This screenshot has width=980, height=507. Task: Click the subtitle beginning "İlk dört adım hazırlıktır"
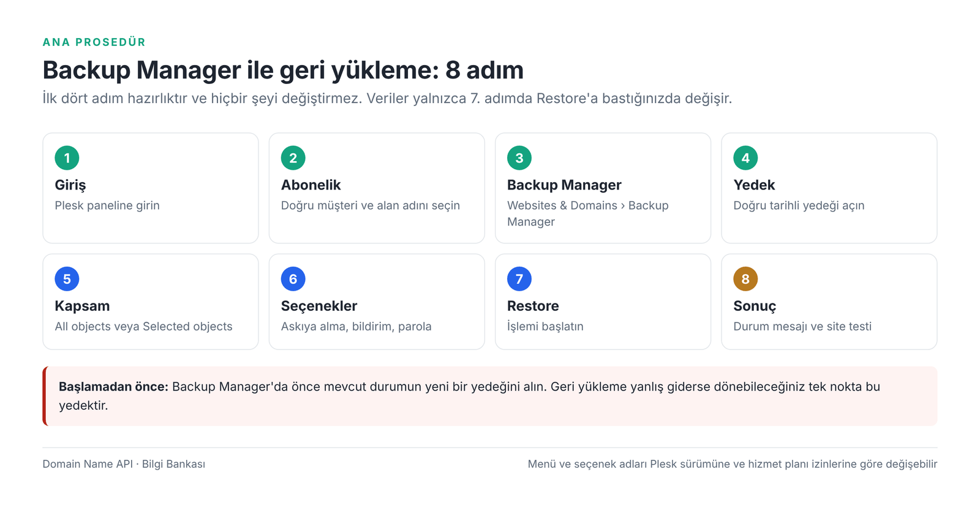click(387, 98)
